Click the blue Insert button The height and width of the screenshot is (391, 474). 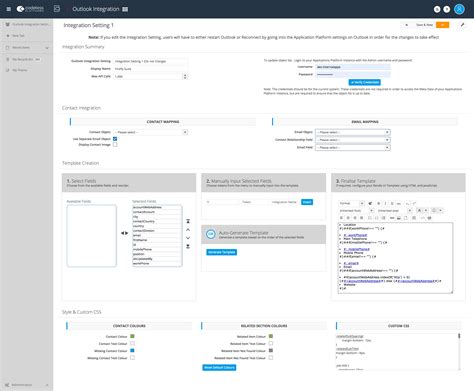(x=307, y=202)
